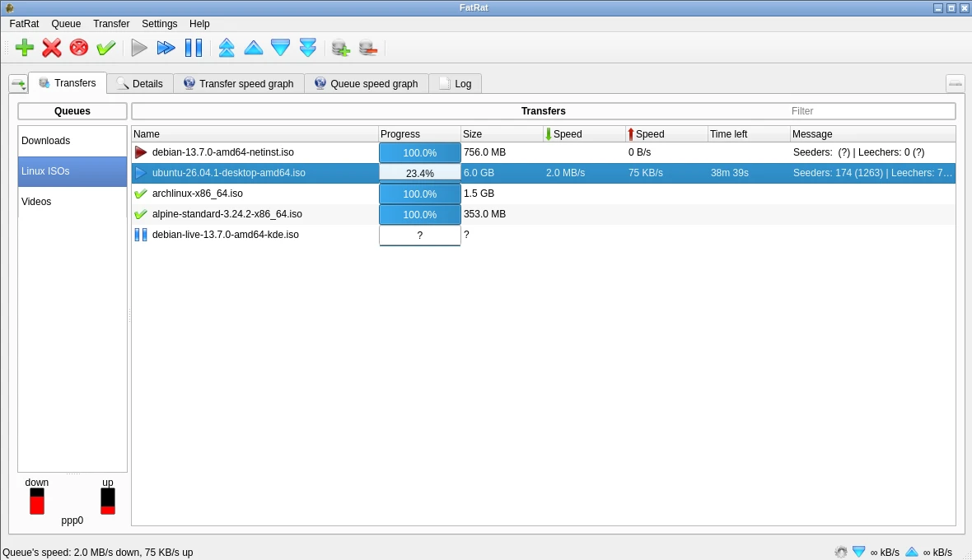Screen dimensions: 972x560
Task: Open Log tab
Action: [x=455, y=84]
